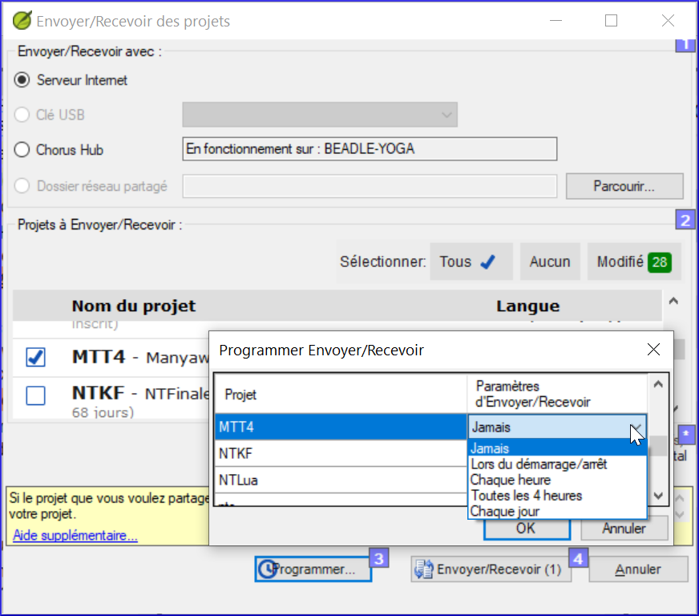Open the Aide supplémentaire link
The image size is (699, 616).
tap(75, 535)
